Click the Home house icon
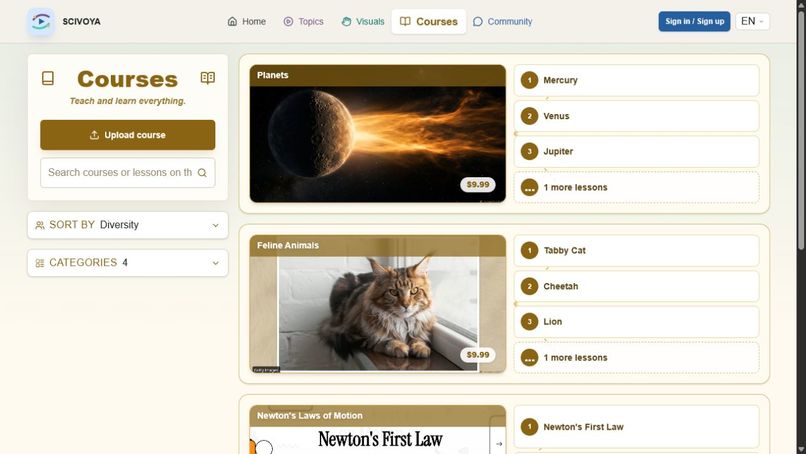The height and width of the screenshot is (454, 806). pyautogui.click(x=232, y=22)
